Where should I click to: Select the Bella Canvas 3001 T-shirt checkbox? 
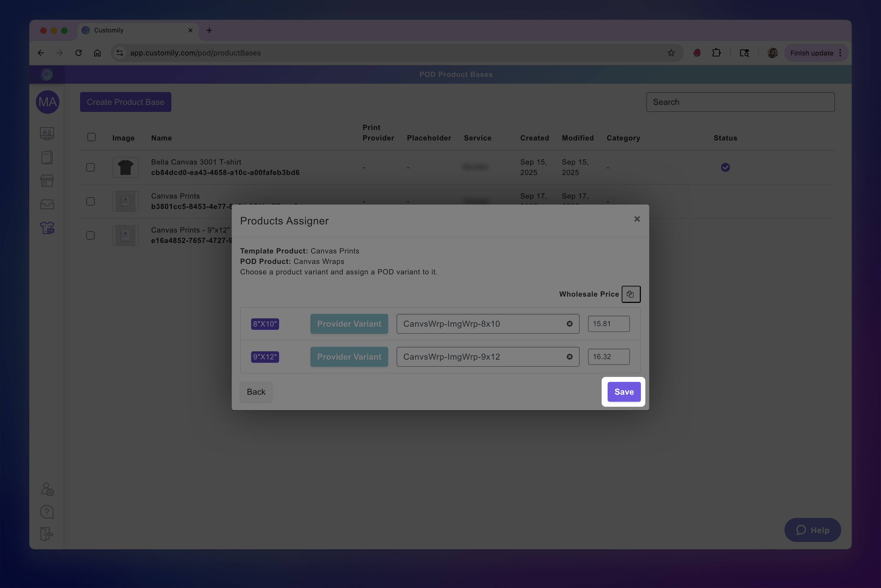pos(91,167)
